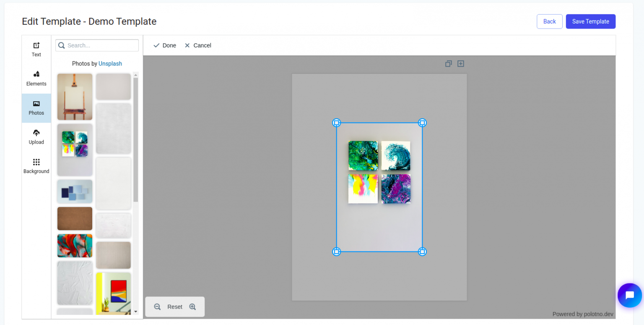Pick the yellow wall framed art thumbnail
The height and width of the screenshot is (325, 644).
pos(113,293)
